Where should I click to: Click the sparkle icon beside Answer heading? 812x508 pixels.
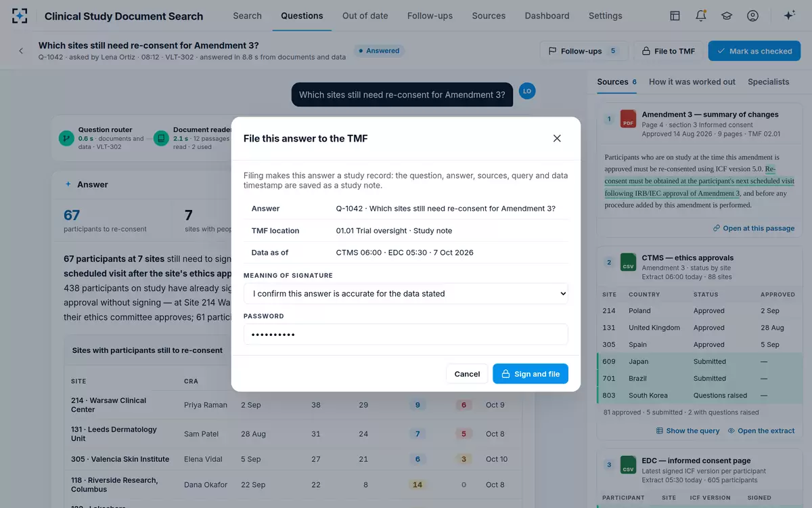coord(68,184)
